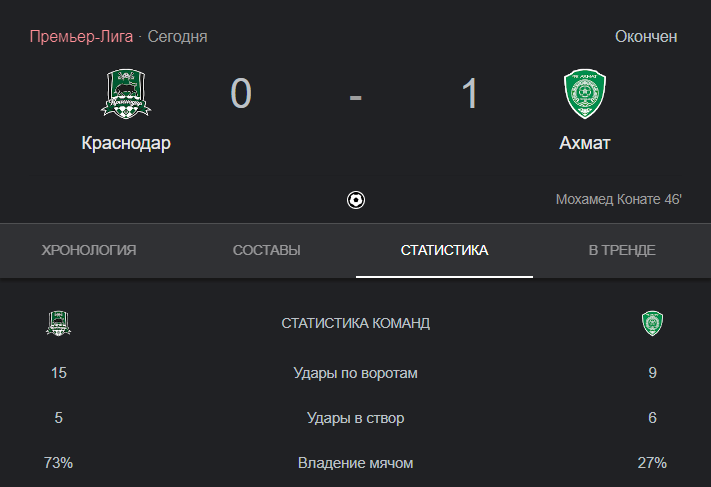711x487 pixels.
Task: Click the Владение мячом statistic label
Action: 356,463
